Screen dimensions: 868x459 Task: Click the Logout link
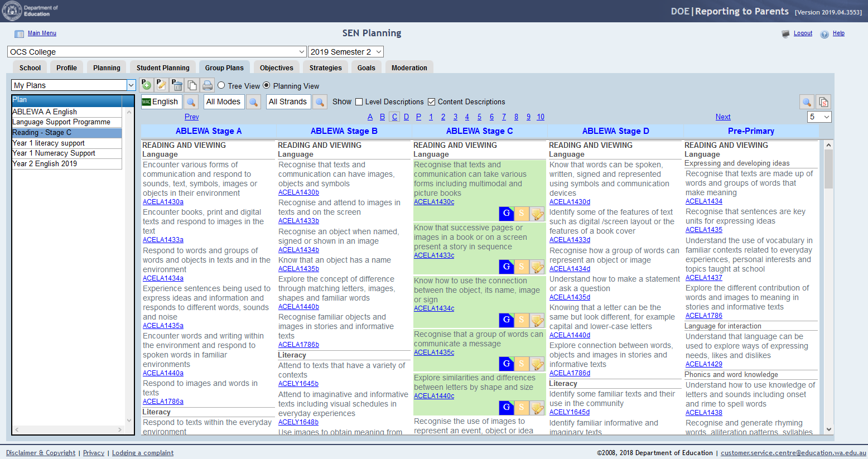coord(803,33)
